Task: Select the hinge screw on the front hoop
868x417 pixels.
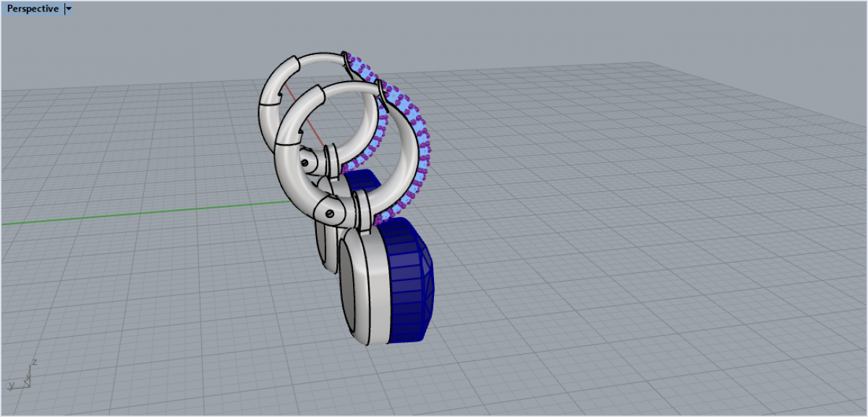Action: (x=329, y=214)
